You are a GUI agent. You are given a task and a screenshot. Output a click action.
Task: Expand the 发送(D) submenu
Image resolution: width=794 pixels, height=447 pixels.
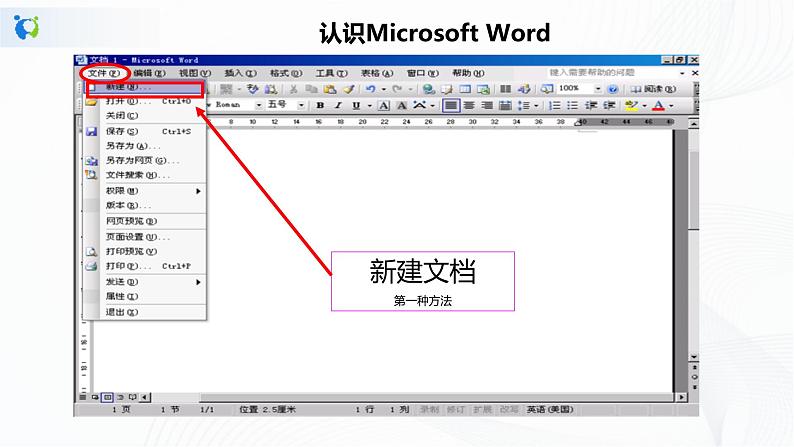(x=153, y=281)
